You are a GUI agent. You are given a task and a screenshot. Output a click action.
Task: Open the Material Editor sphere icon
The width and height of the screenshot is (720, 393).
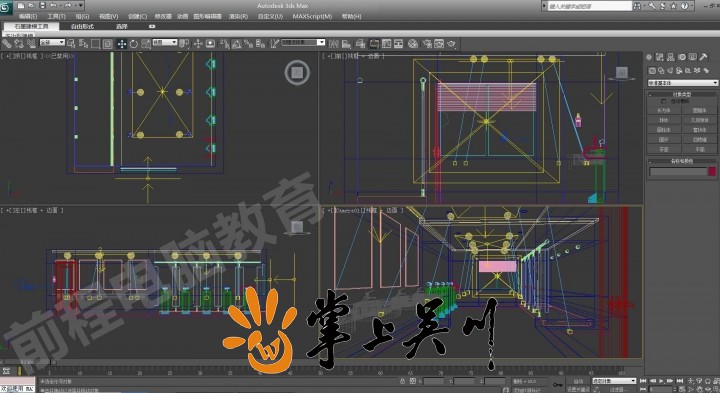pyautogui.click(x=413, y=44)
